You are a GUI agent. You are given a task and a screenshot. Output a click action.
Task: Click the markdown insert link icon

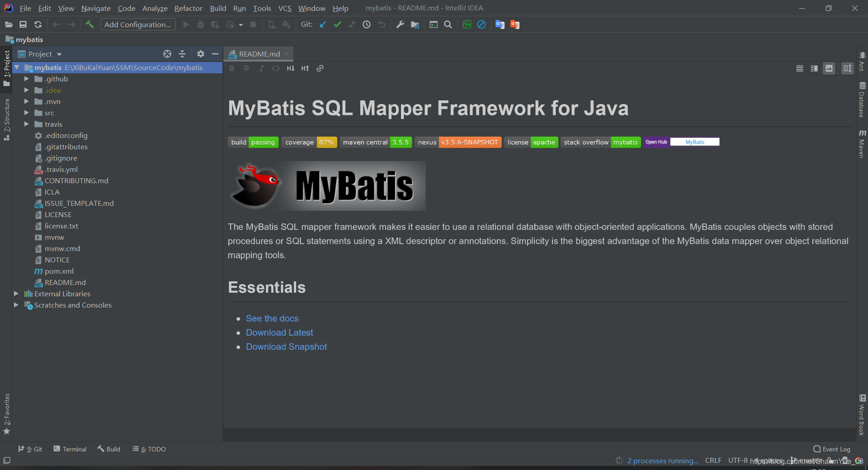click(320, 68)
